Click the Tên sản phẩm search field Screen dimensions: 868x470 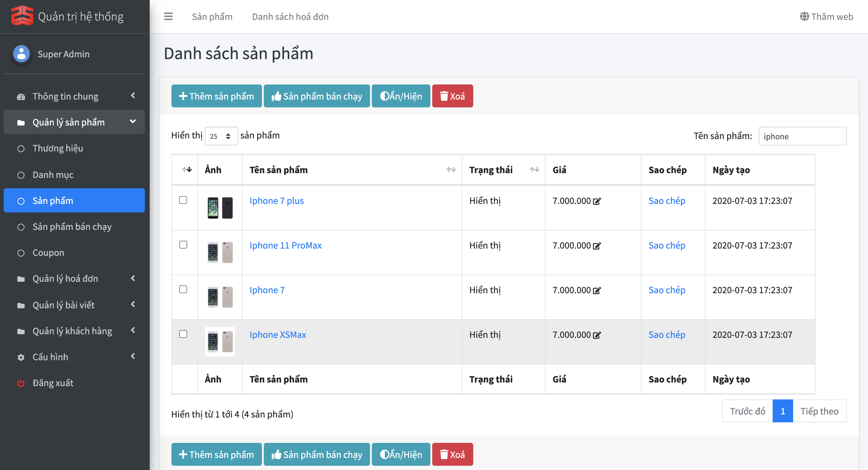pyautogui.click(x=802, y=136)
